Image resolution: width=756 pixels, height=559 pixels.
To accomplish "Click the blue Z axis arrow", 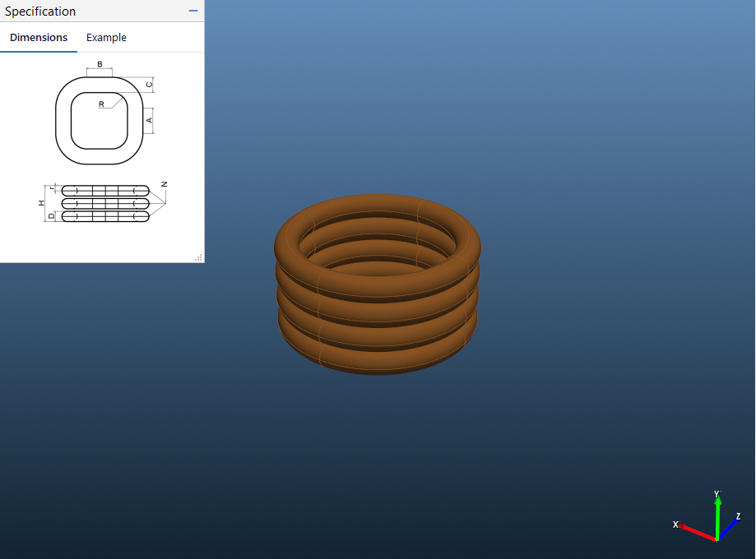I will [729, 529].
